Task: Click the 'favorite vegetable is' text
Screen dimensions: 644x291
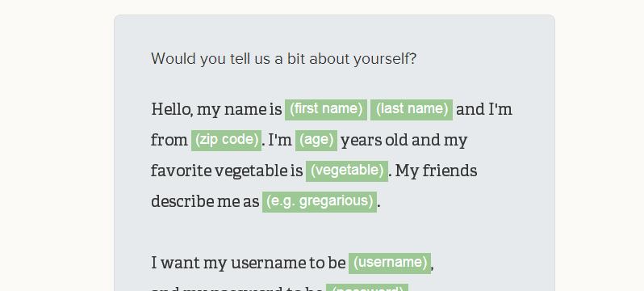Action: (227, 171)
